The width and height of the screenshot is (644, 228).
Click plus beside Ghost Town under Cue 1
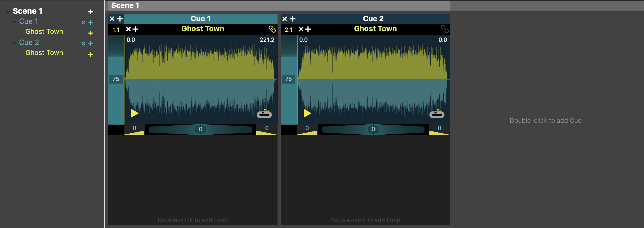pyautogui.click(x=91, y=33)
